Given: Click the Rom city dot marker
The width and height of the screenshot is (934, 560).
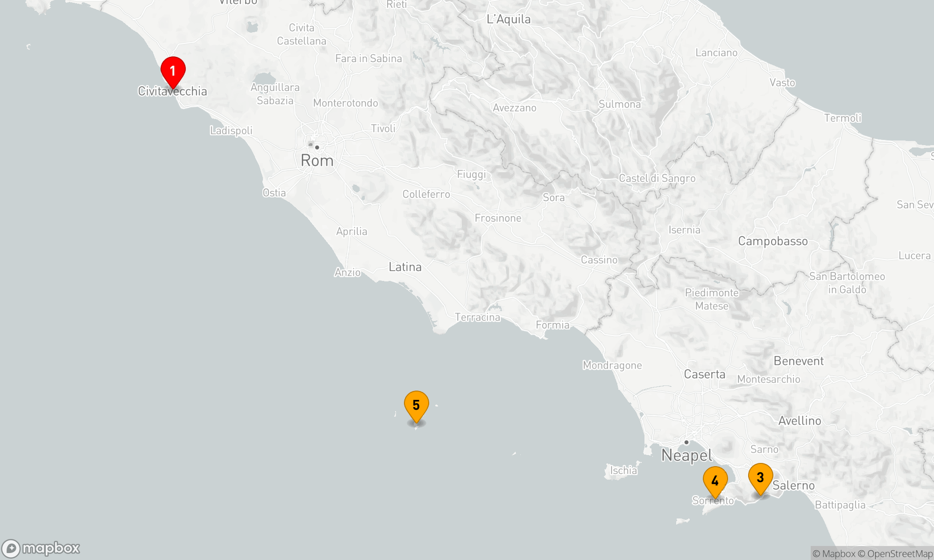Looking at the screenshot, I should (x=317, y=147).
